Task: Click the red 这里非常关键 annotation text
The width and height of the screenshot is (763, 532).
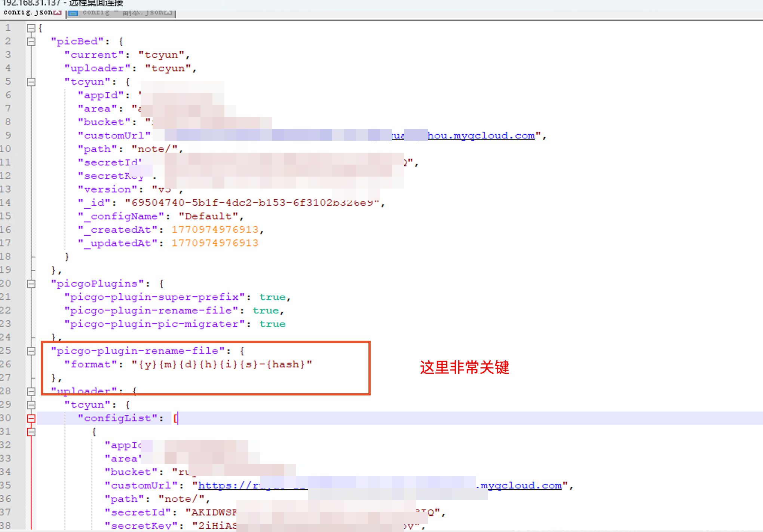Action: [x=464, y=367]
